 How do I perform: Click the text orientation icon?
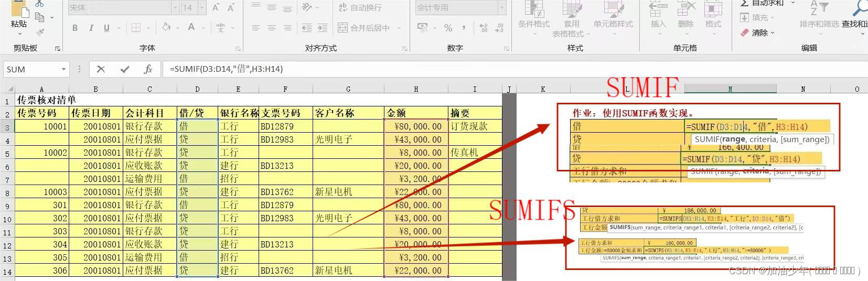pyautogui.click(x=307, y=7)
